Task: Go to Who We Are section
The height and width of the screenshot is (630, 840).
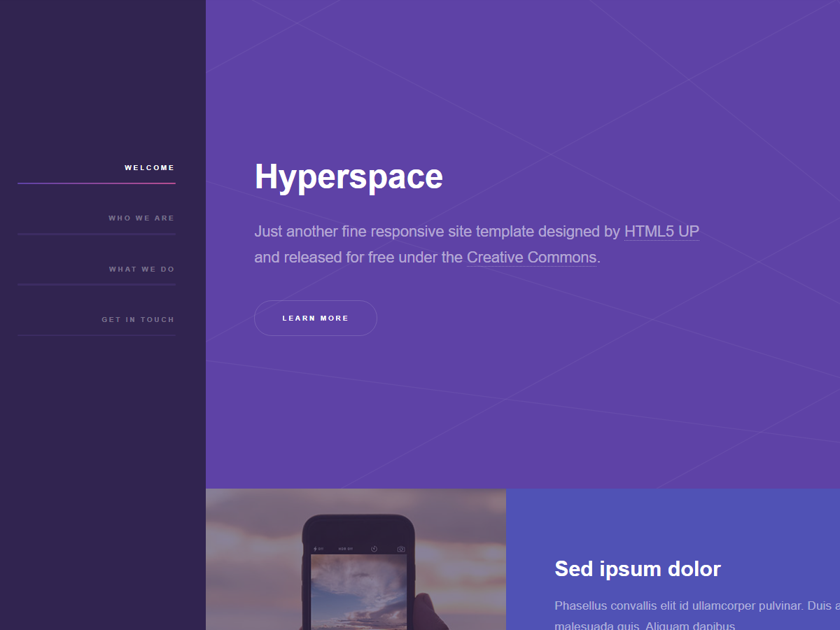Action: coord(97,218)
